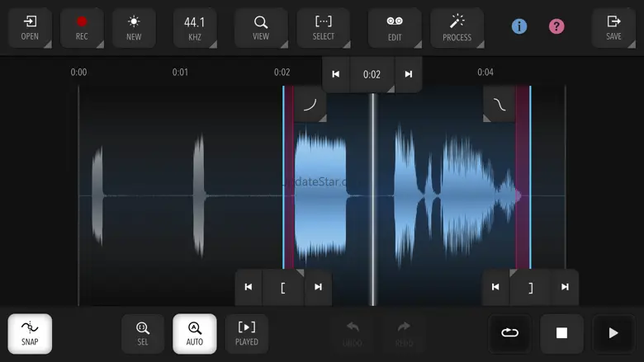Click the pink help question mark
Image resolution: width=644 pixels, height=362 pixels.
pos(556,26)
